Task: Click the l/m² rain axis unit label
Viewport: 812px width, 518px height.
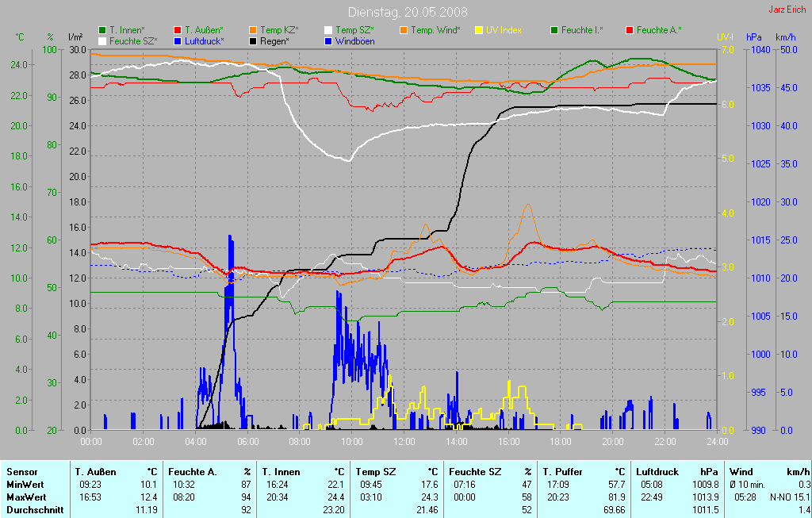Action: 75,37
